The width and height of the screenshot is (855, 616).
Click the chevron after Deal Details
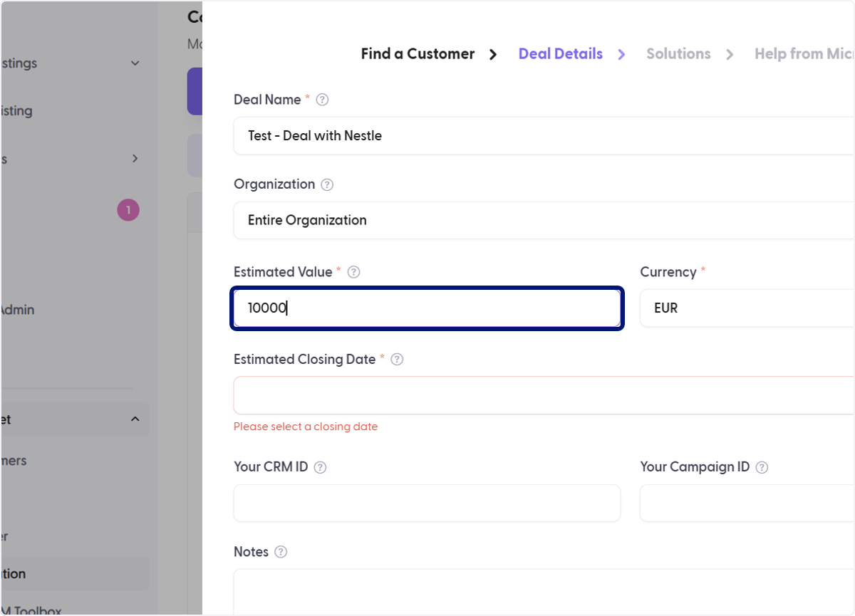(621, 55)
